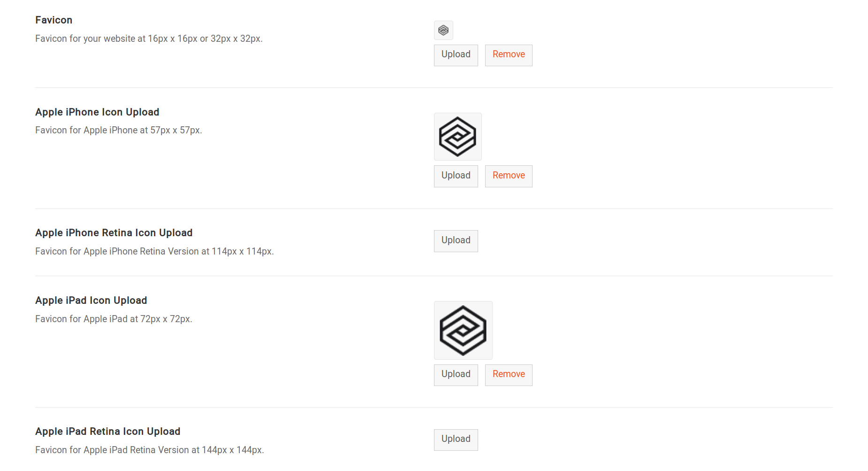The width and height of the screenshot is (868, 471).
Task: Select the Favicon section heading
Action: [x=53, y=20]
